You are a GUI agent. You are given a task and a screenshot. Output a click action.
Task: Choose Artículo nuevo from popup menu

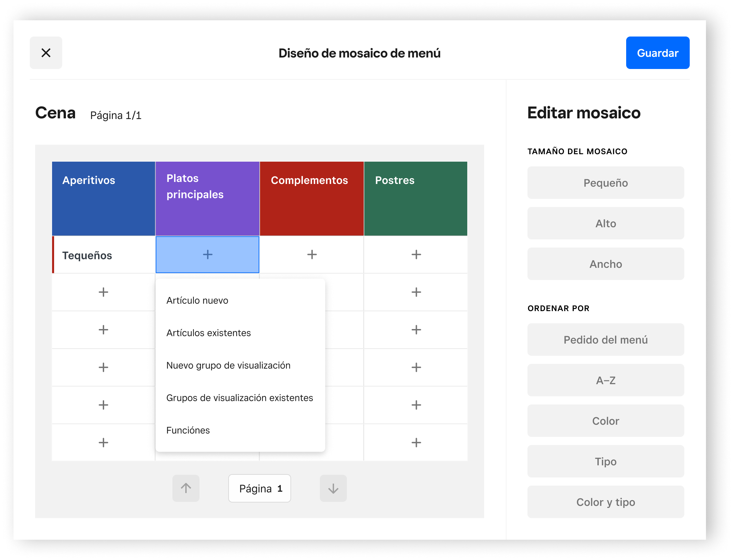[x=197, y=300]
